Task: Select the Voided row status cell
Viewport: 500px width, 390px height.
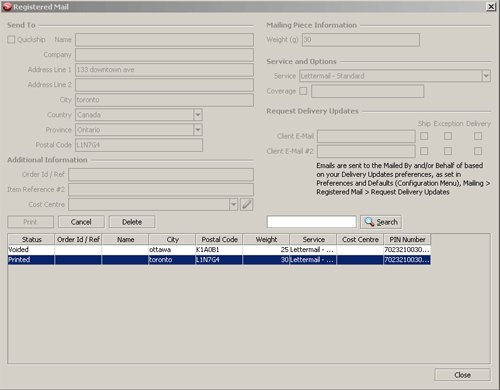Action: click(31, 250)
